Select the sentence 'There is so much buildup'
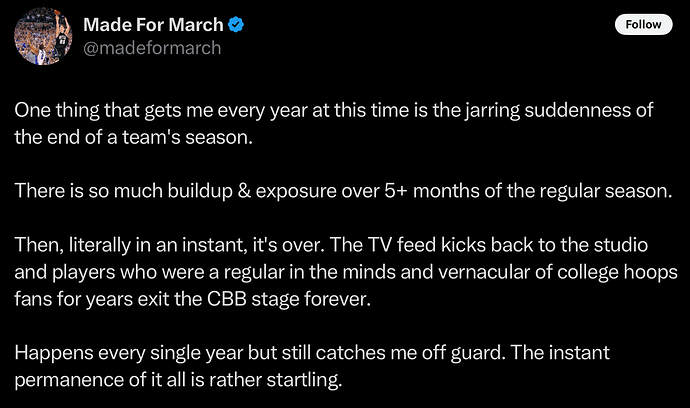 pos(343,191)
